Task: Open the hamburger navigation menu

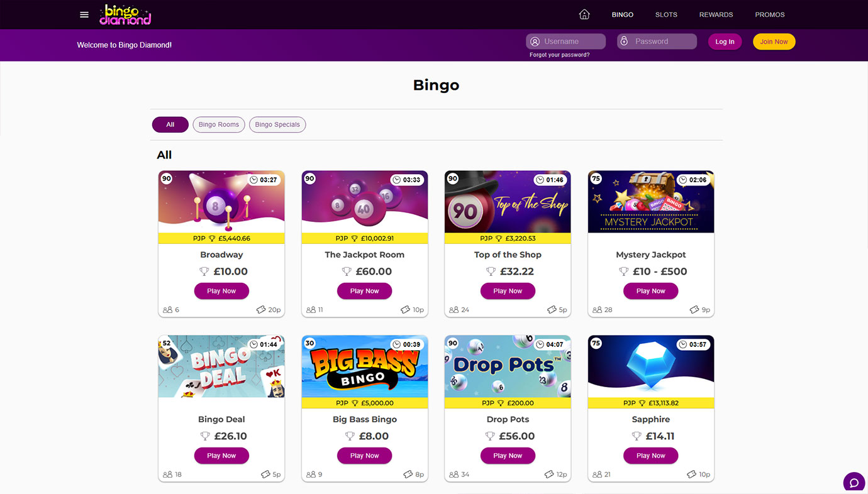Action: [84, 14]
